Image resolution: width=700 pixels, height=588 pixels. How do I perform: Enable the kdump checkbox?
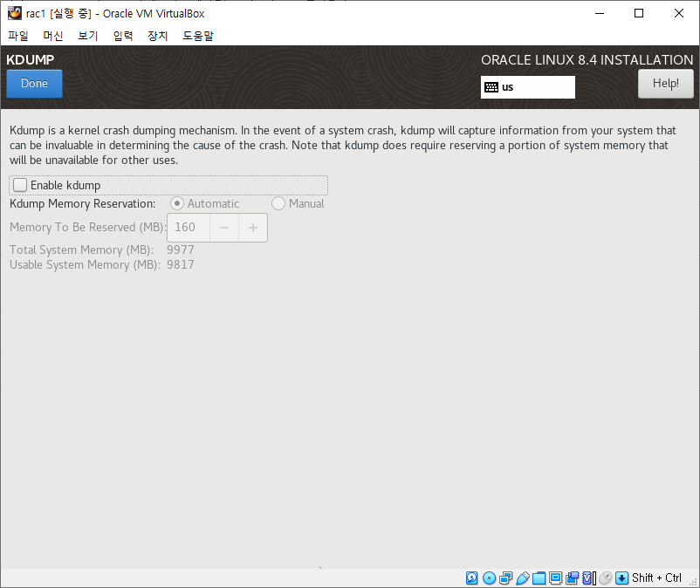20,185
